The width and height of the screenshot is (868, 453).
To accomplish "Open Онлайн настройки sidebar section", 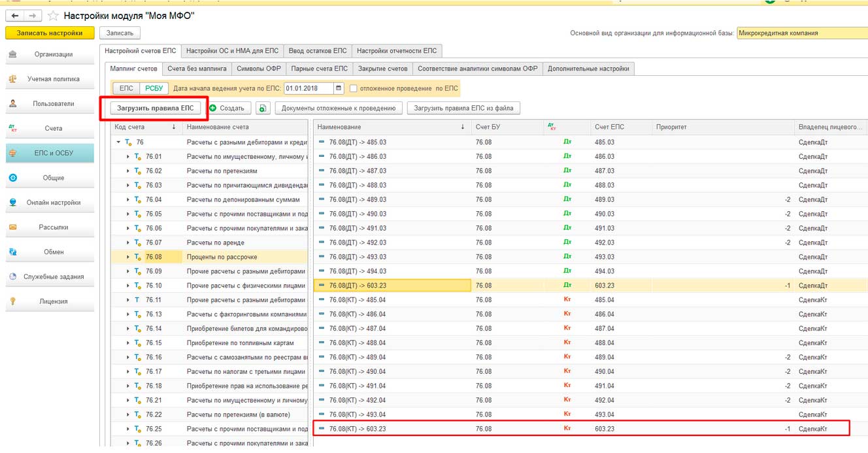I will [50, 203].
